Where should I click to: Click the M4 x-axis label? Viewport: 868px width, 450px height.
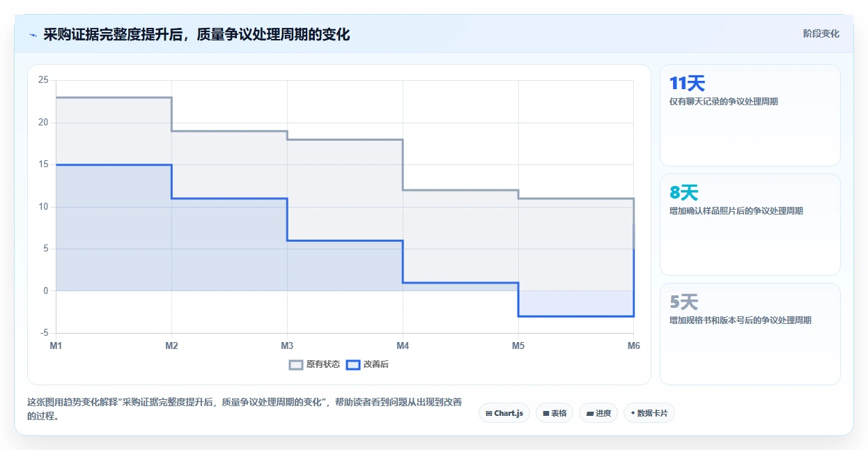(x=403, y=346)
